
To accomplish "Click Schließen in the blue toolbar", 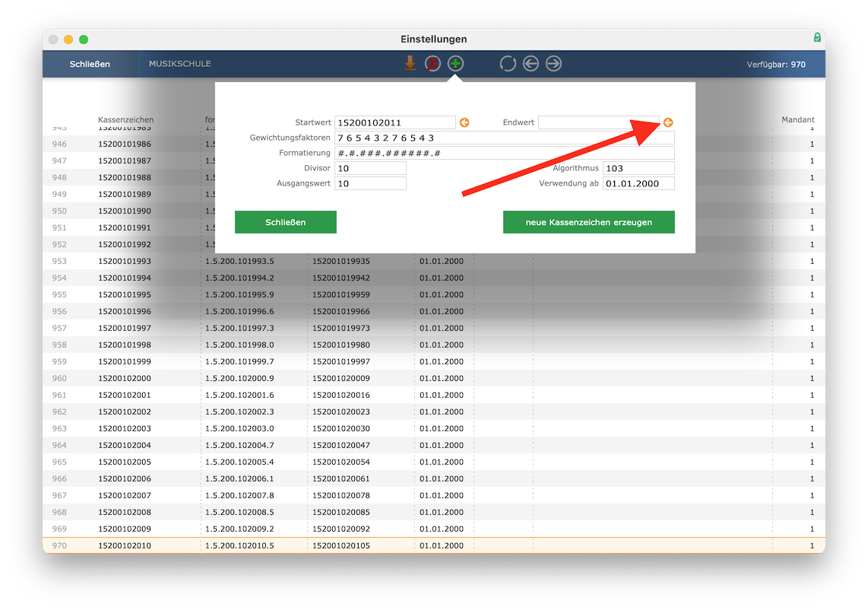I will point(90,64).
